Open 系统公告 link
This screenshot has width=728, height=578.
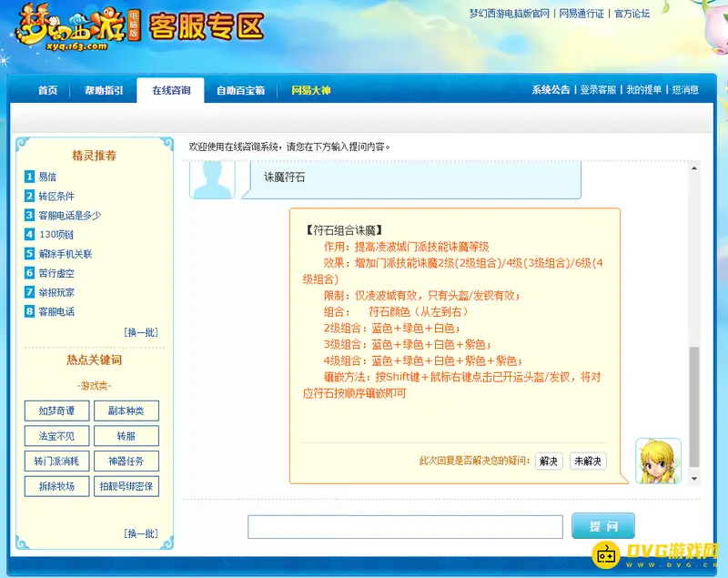[551, 89]
